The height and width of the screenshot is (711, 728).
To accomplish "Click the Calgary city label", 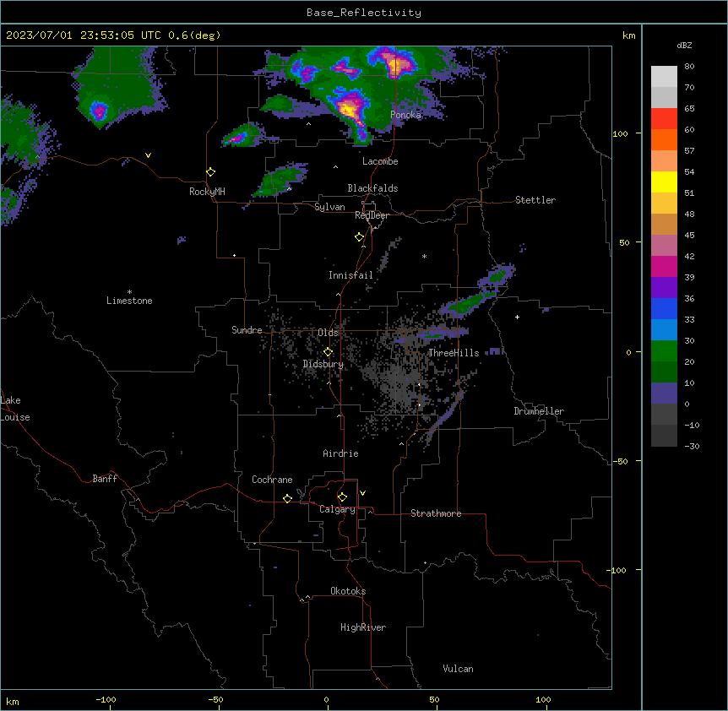I will tap(337, 509).
